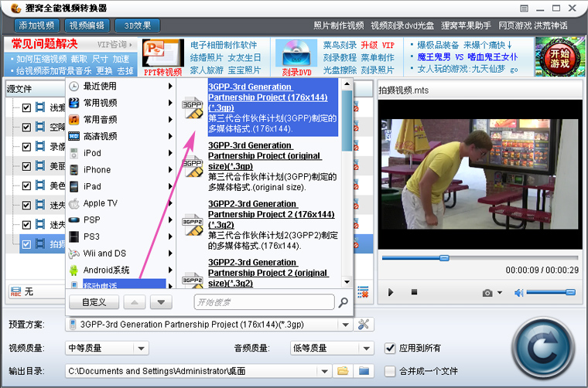Toggle checkbox for 录 file row
The image size is (588, 388).
pos(26,147)
